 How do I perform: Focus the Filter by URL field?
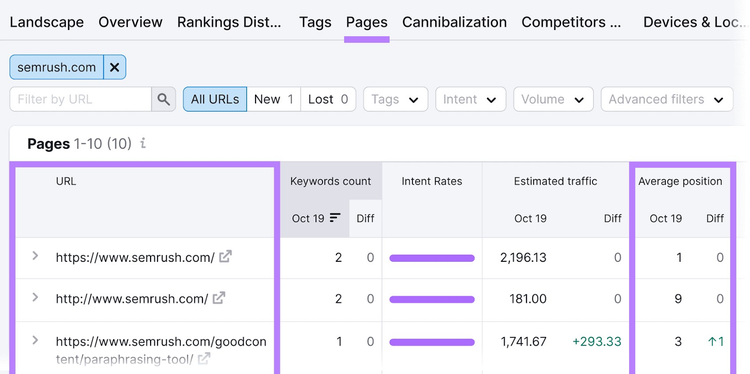pyautogui.click(x=80, y=99)
